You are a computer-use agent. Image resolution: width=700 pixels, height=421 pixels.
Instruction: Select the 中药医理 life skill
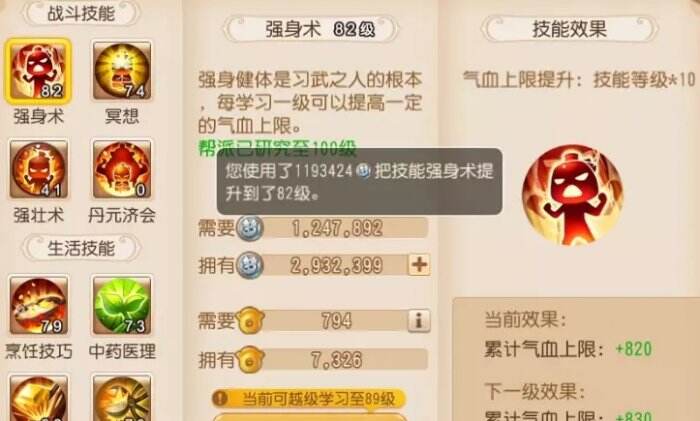click(x=122, y=305)
